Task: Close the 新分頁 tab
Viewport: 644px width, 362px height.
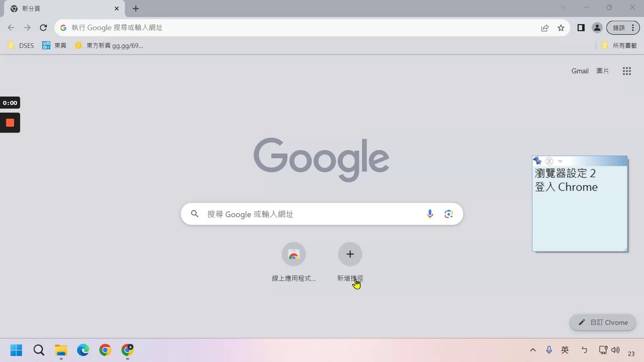Action: click(x=117, y=9)
